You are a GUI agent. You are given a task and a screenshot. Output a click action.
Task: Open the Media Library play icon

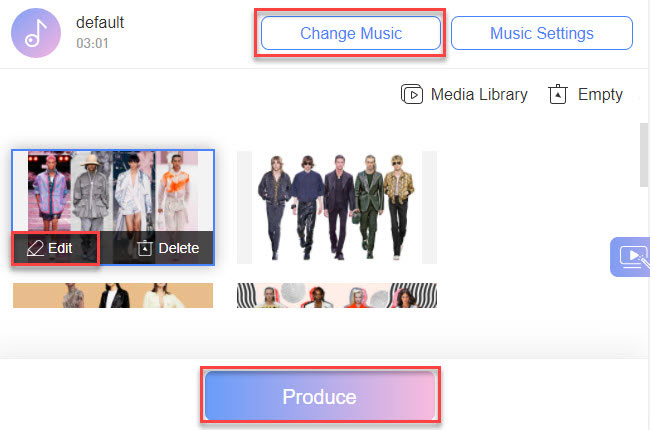point(412,95)
